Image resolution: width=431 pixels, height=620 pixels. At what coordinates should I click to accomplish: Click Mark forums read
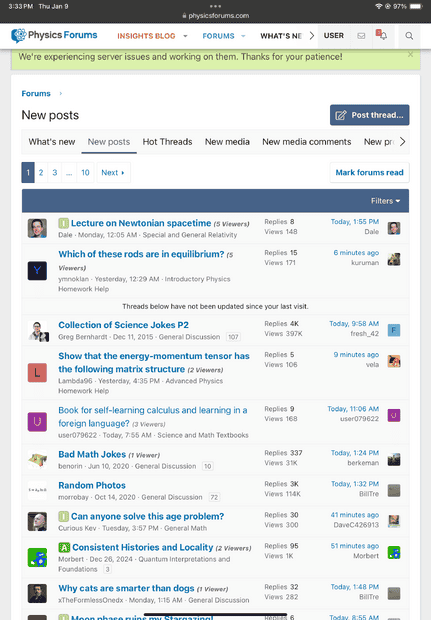[x=369, y=172]
